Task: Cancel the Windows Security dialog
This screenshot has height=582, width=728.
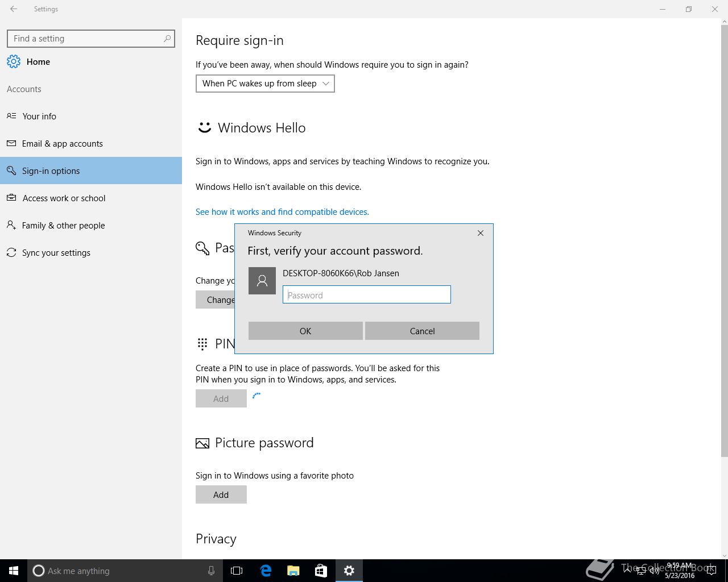Action: pos(422,331)
